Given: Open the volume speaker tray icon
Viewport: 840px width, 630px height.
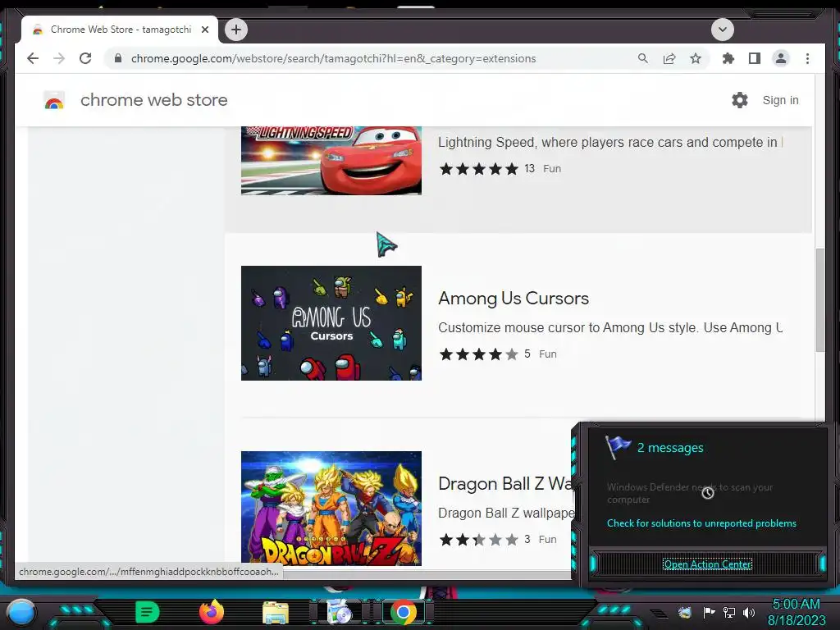Looking at the screenshot, I should coord(749,612).
